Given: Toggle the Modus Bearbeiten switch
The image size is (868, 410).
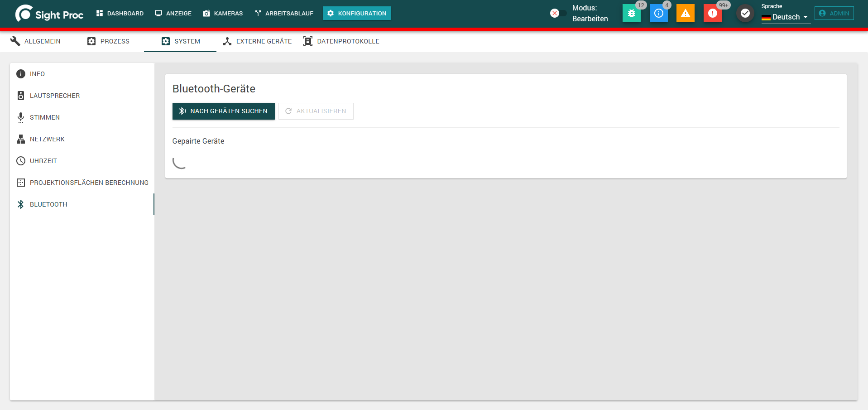Looking at the screenshot, I should 558,13.
